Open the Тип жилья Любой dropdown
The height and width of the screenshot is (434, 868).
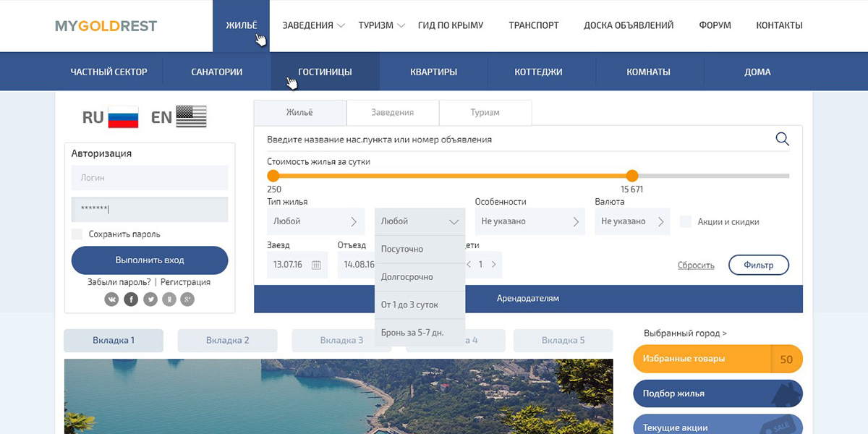point(316,221)
